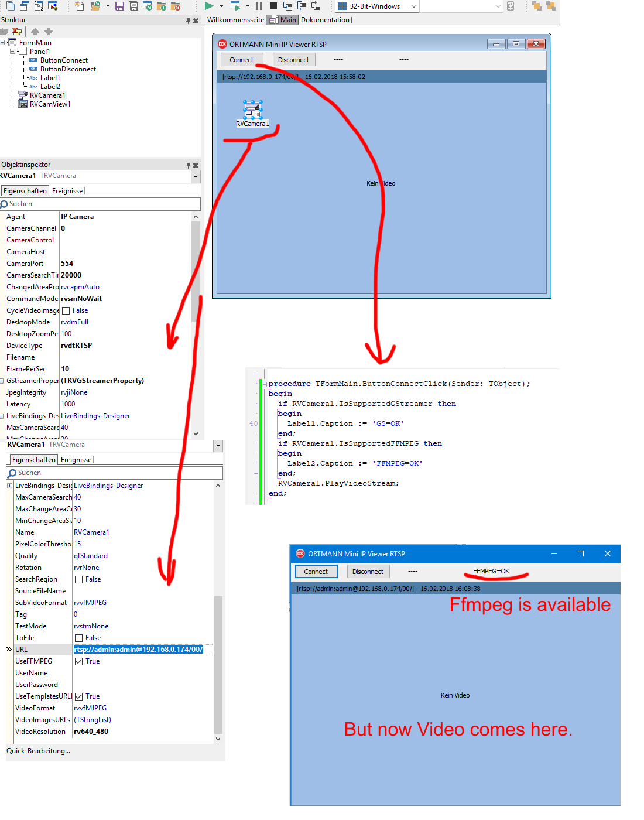Pin the Struktur panel
Image resolution: width=644 pixels, height=820 pixels.
(x=188, y=20)
